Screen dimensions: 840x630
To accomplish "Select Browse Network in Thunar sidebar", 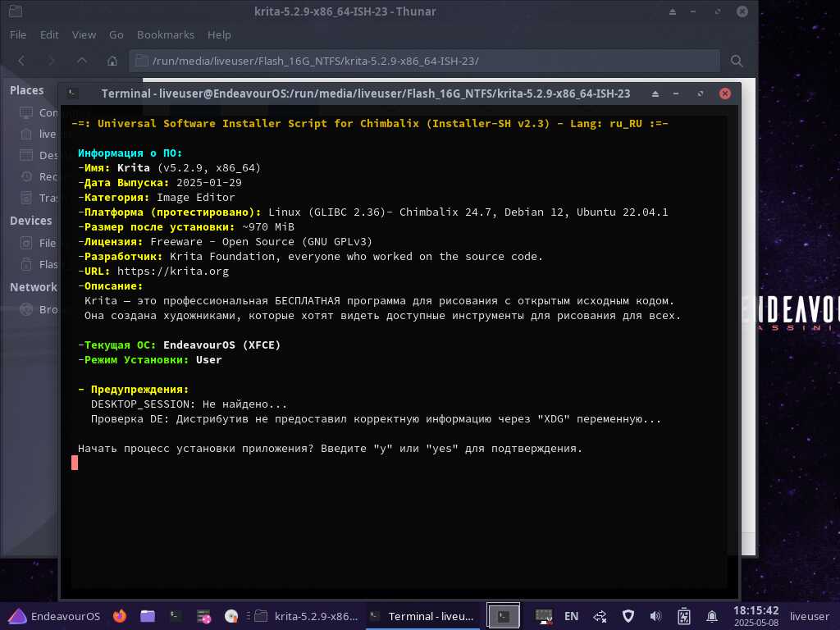I will click(x=38, y=309).
